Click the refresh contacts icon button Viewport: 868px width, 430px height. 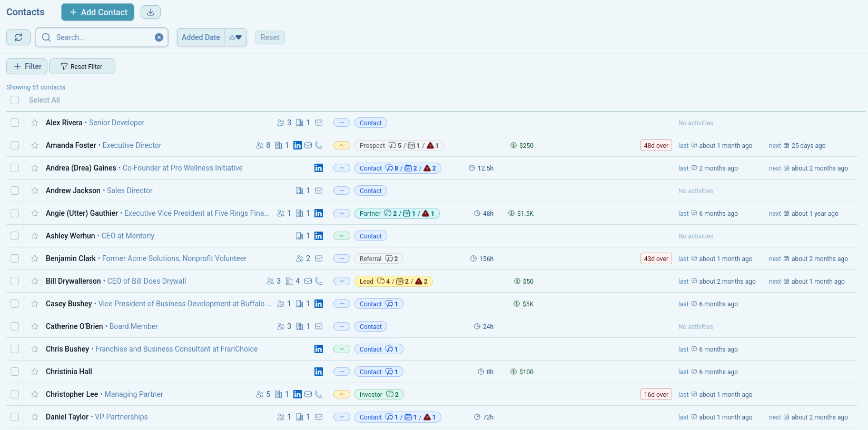click(18, 37)
